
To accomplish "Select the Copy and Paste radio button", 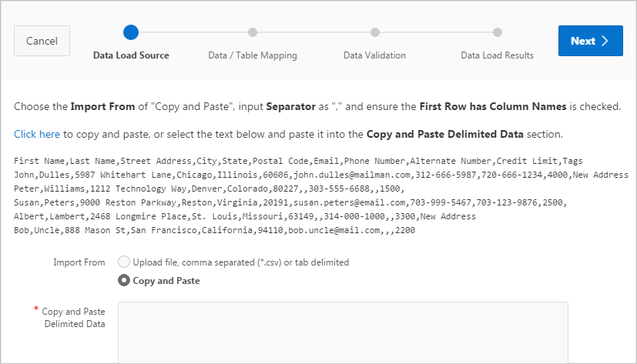I will pos(123,281).
